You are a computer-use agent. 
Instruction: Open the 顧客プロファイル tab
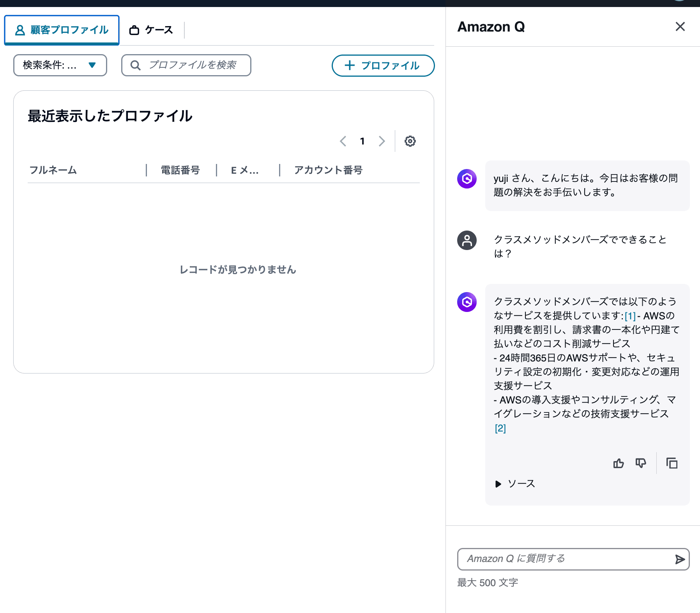tap(62, 30)
